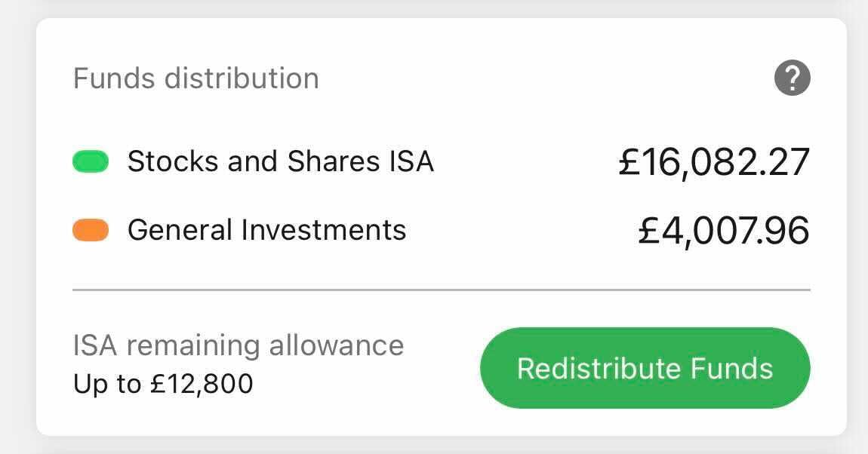The image size is (868, 454).
Task: Click the £16,082.27 ISA balance
Action: pyautogui.click(x=713, y=163)
